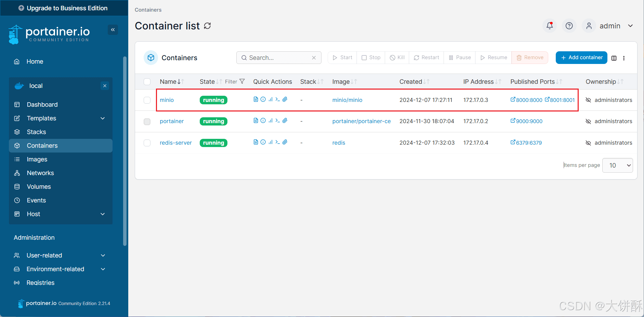Screen dimensions: 644x317
Task: Check the portainer container row
Action: (x=147, y=122)
